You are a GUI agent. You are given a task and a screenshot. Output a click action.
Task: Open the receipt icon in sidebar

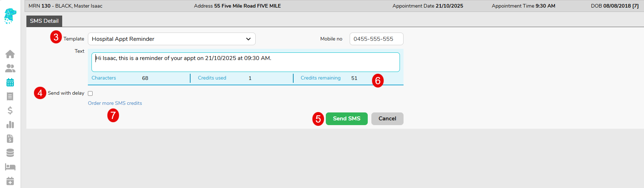(x=10, y=97)
